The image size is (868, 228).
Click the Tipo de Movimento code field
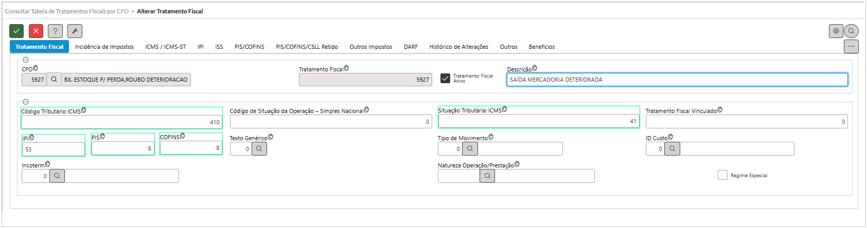(450, 149)
